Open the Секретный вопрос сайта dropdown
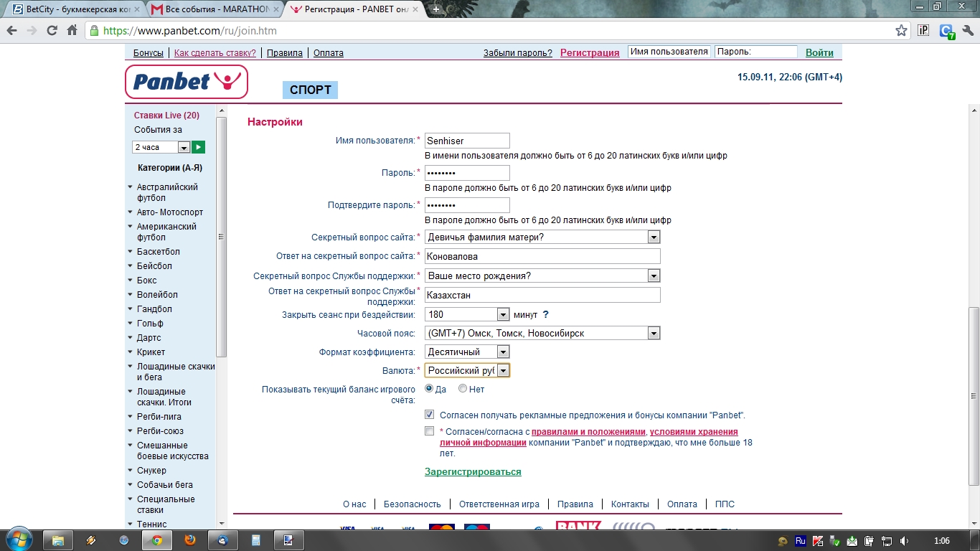 pos(542,237)
